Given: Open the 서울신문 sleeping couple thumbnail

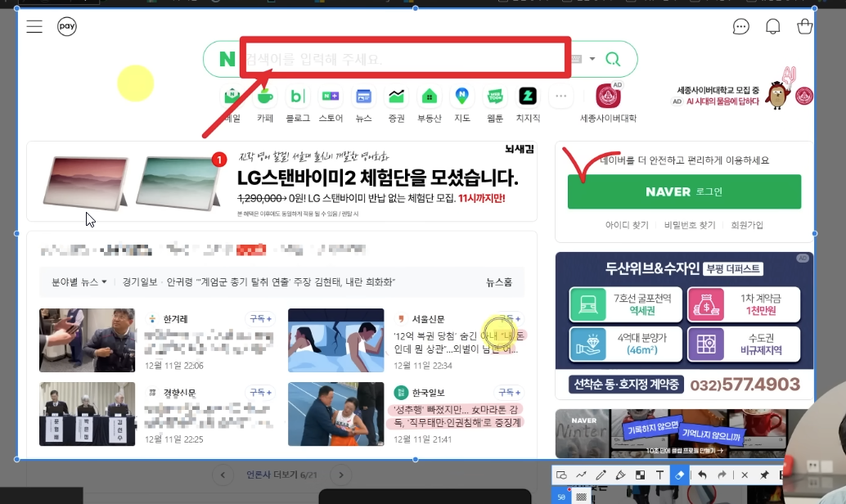Looking at the screenshot, I should pyautogui.click(x=335, y=340).
